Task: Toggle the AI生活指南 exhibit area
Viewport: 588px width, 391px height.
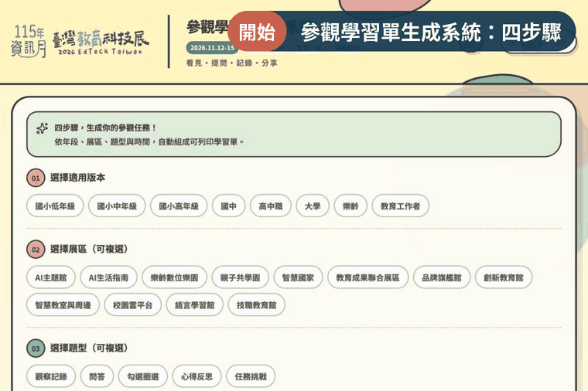Action: tap(108, 277)
